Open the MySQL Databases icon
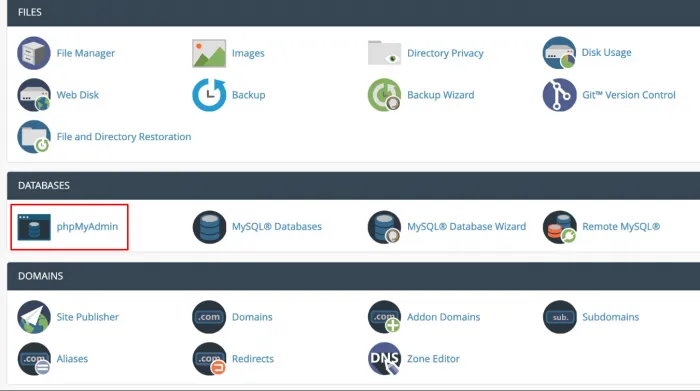 tap(209, 227)
